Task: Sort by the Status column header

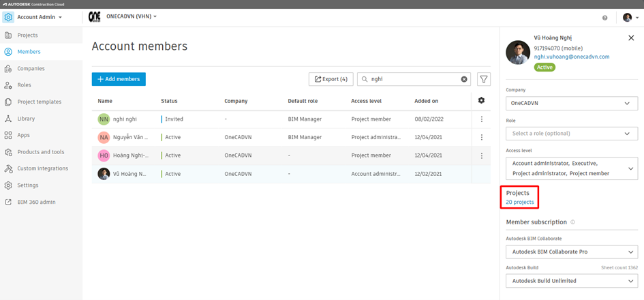Action: click(x=169, y=101)
